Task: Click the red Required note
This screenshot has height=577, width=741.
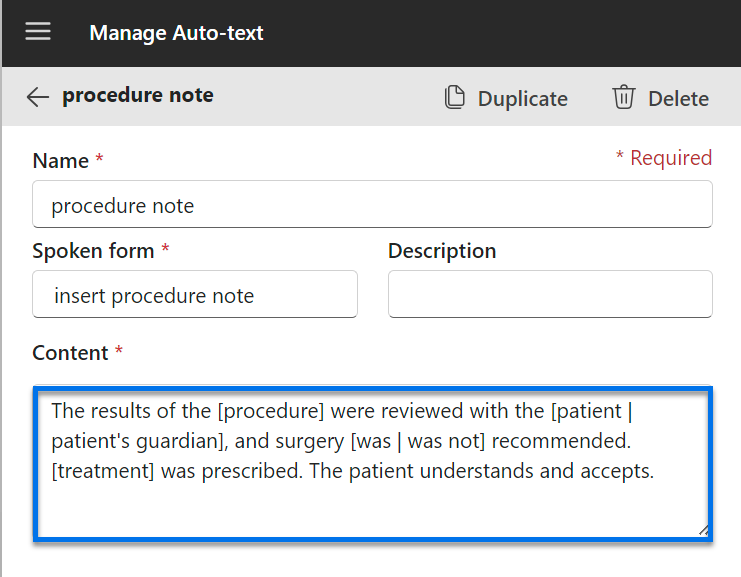Action: point(663,158)
